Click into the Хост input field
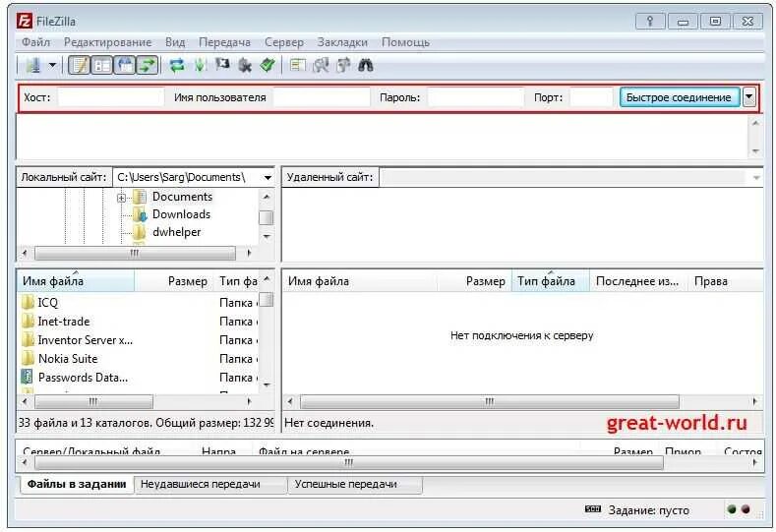776x532 pixels. tap(111, 97)
